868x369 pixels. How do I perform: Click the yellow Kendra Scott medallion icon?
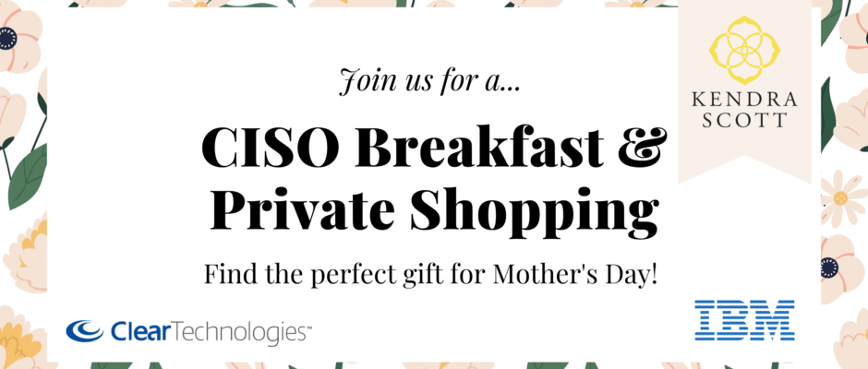(744, 51)
